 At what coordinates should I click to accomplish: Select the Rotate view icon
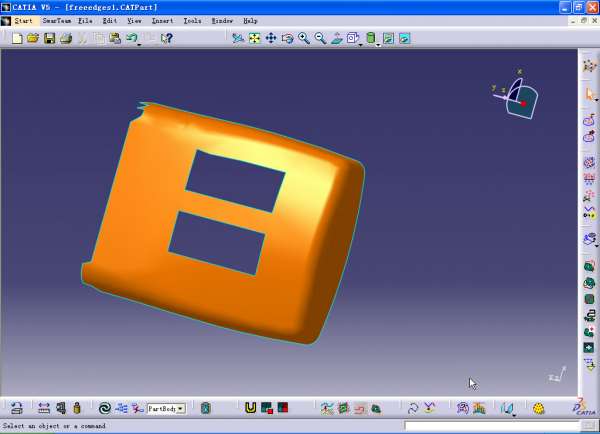(287, 38)
